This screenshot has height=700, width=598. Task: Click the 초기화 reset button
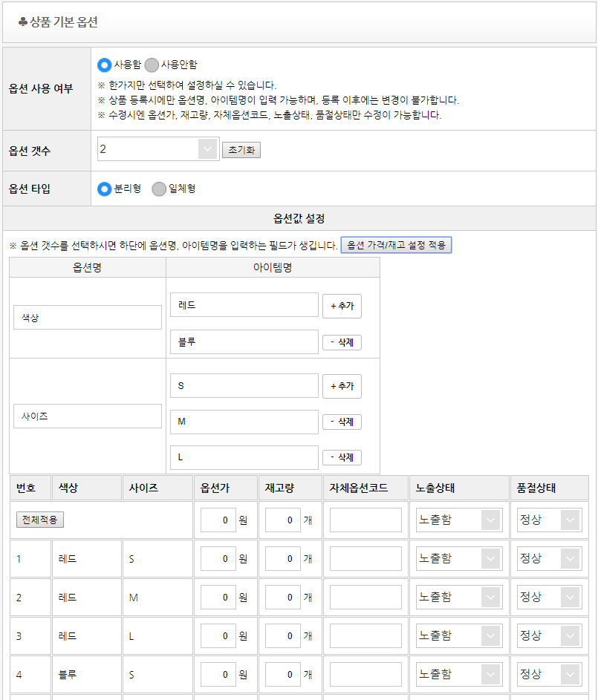pyautogui.click(x=241, y=150)
